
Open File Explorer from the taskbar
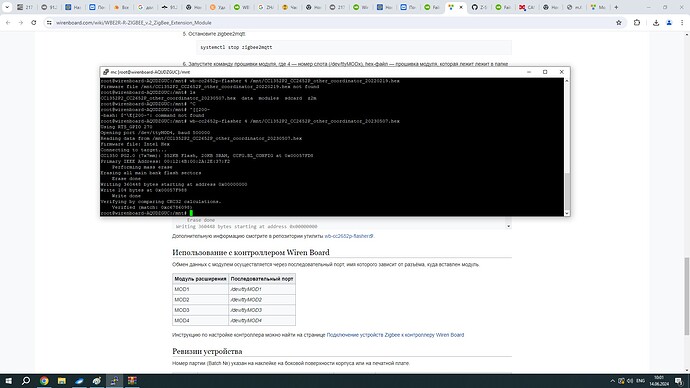(62, 381)
